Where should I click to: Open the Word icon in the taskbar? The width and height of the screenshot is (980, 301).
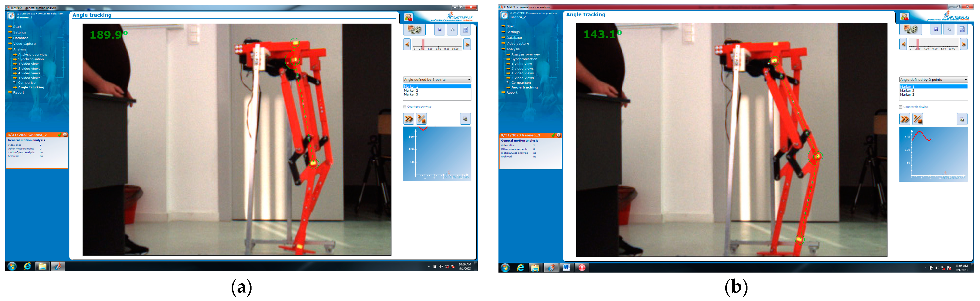[566, 268]
